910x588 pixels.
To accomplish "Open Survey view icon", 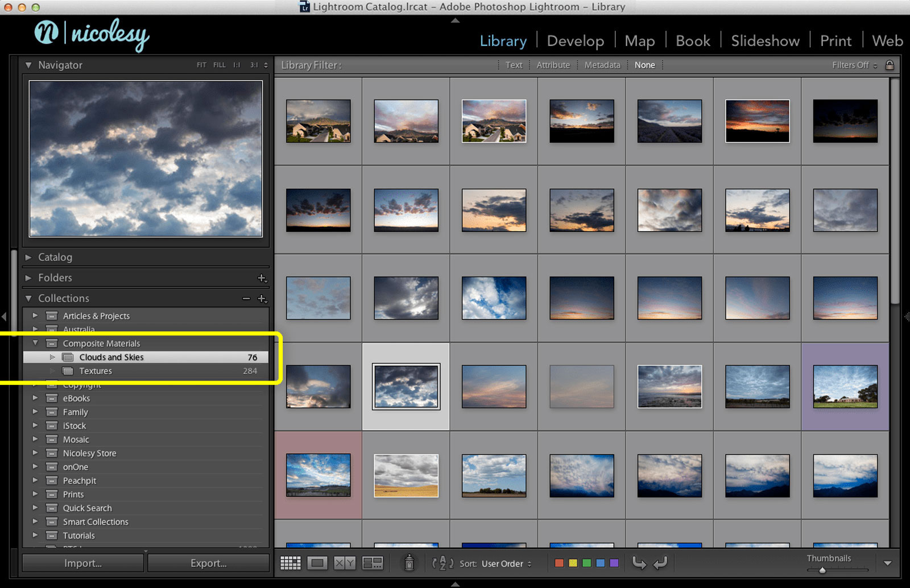I will pyautogui.click(x=373, y=563).
